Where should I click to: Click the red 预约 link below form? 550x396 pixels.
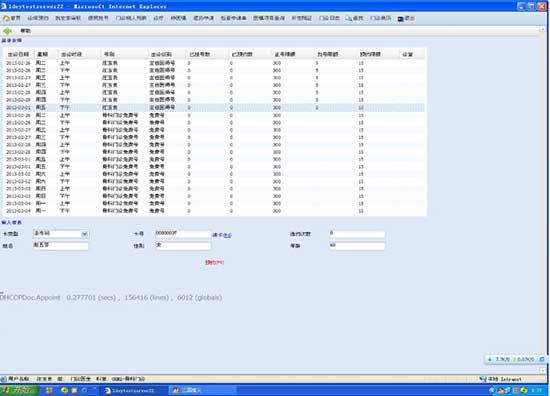coord(214,262)
